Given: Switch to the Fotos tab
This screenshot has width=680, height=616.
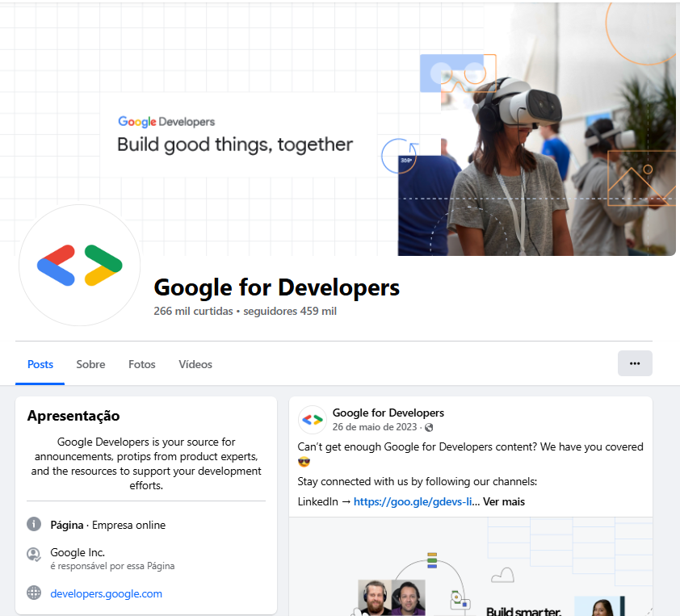Looking at the screenshot, I should coord(141,364).
